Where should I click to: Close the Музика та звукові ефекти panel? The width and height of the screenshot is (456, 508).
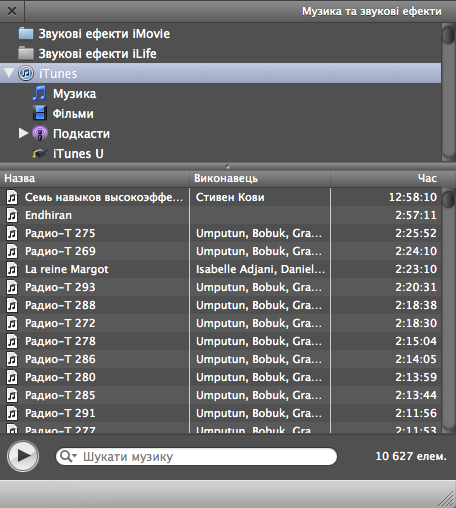click(x=12, y=11)
